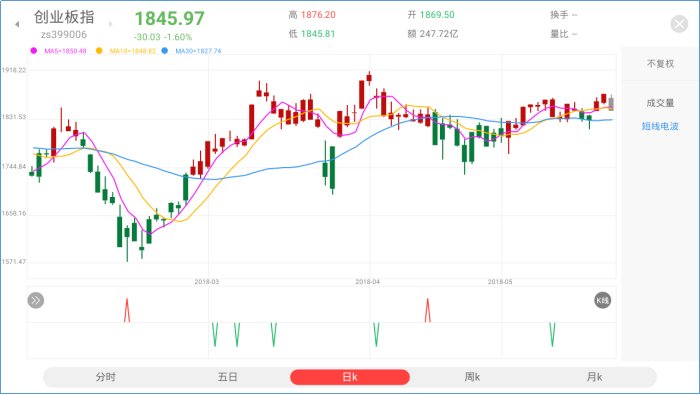Click the blue MA30 legend dot
Screen dimensions: 700x395
pos(165,51)
